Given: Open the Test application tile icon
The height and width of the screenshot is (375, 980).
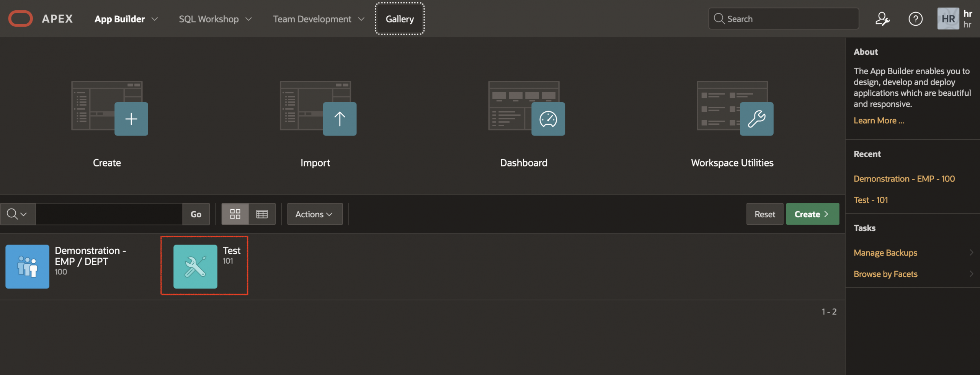Looking at the screenshot, I should pyautogui.click(x=195, y=266).
